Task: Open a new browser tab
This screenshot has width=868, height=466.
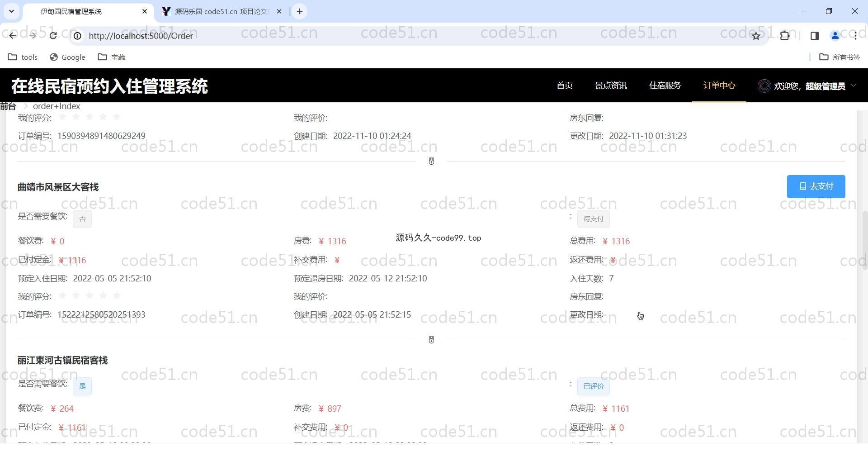Action: coord(300,11)
